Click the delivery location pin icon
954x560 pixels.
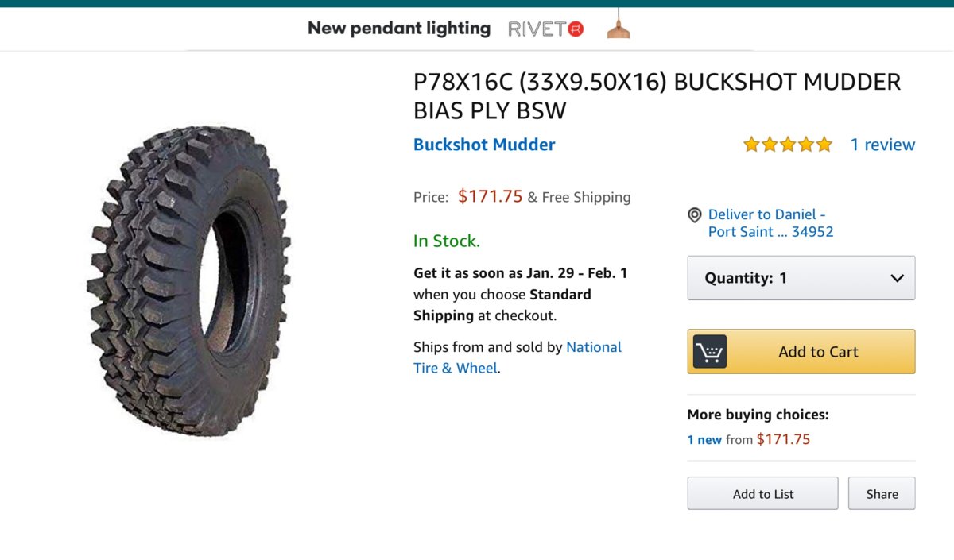point(695,215)
